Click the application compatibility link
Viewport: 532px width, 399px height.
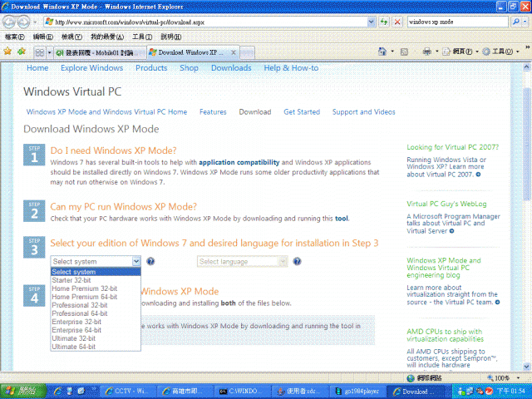pos(239,163)
